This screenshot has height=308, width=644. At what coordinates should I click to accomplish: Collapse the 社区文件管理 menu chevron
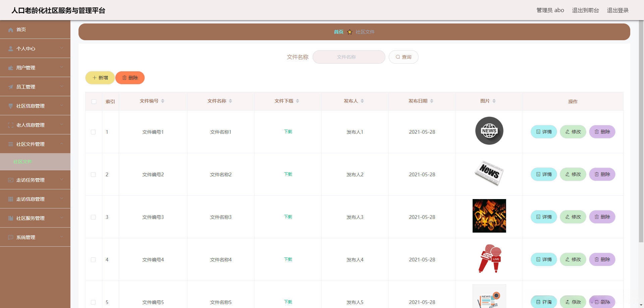tap(62, 144)
